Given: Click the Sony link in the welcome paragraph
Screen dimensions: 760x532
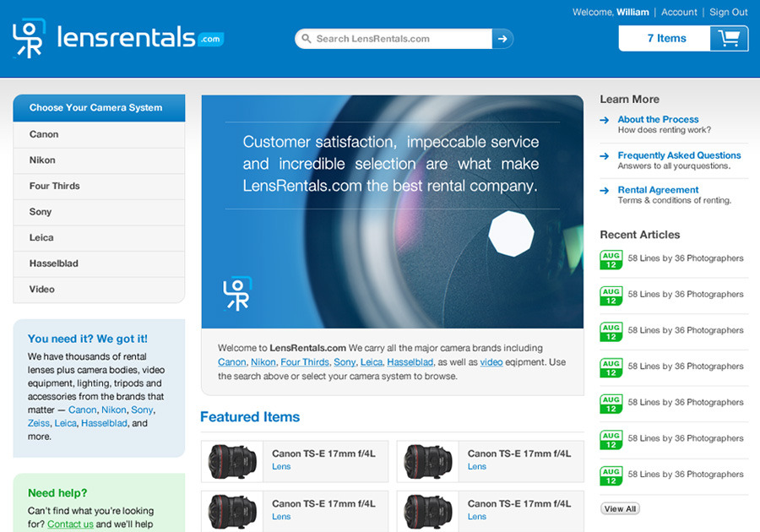Looking at the screenshot, I should tap(345, 362).
